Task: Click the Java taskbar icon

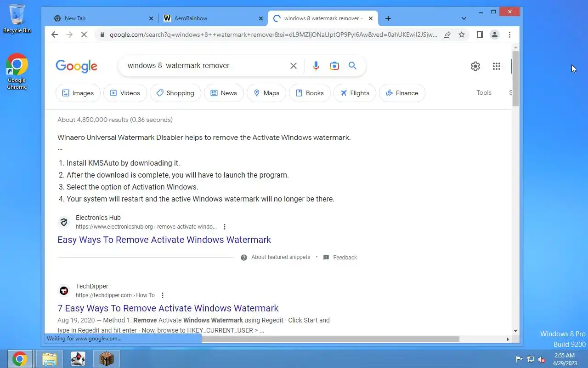Action: coord(78,359)
